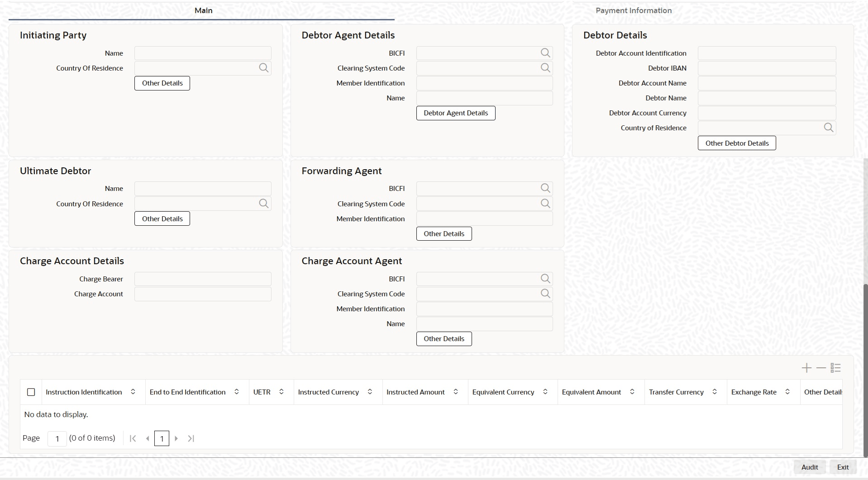Open lookup for Charge Account Agent BICFI

[x=545, y=279]
